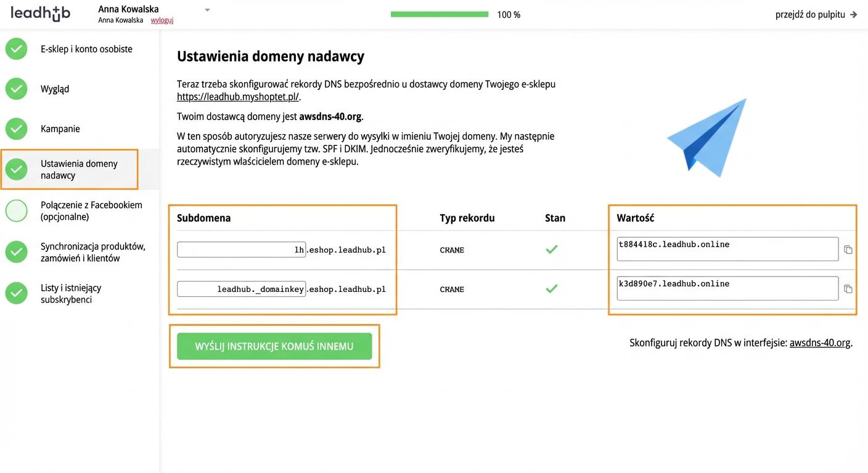Viewport: 868px width, 473px height.
Task: Click bold awsdns-40.org provider name text
Action: click(331, 116)
